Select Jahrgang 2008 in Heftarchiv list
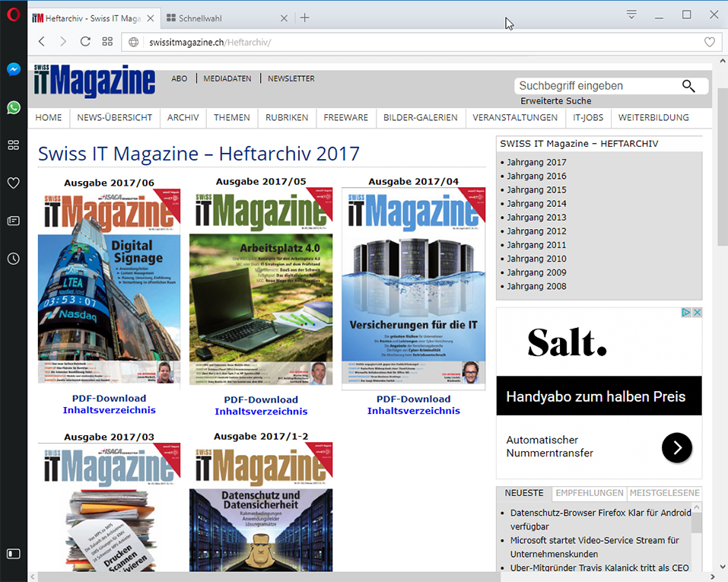 tap(536, 286)
